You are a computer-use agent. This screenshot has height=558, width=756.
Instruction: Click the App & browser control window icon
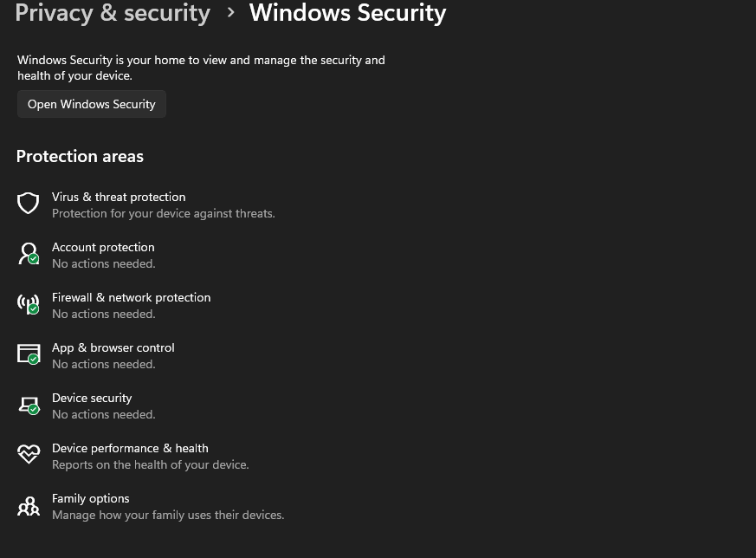29,354
